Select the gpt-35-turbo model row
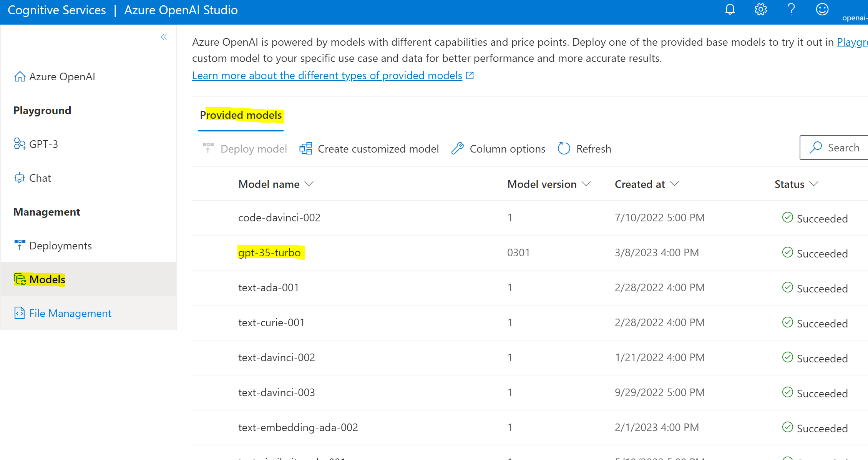 pyautogui.click(x=530, y=253)
